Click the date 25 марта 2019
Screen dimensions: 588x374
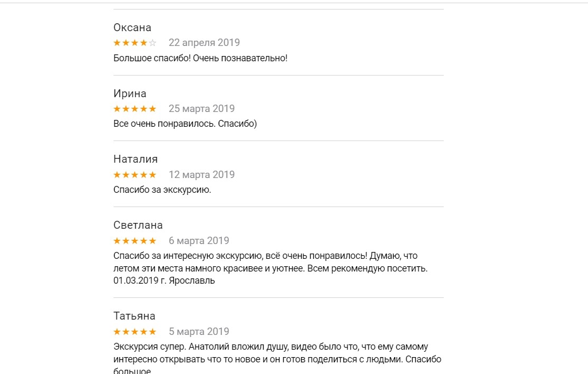click(201, 109)
